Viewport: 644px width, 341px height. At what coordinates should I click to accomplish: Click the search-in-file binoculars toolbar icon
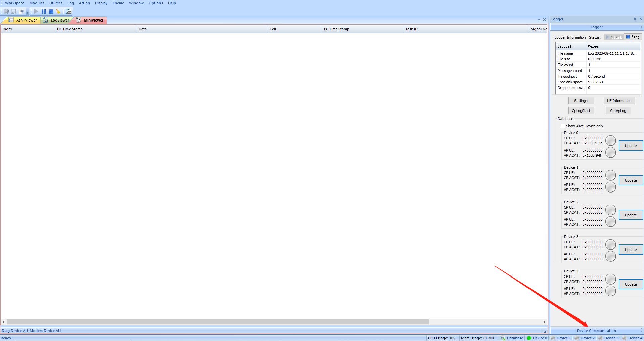68,11
